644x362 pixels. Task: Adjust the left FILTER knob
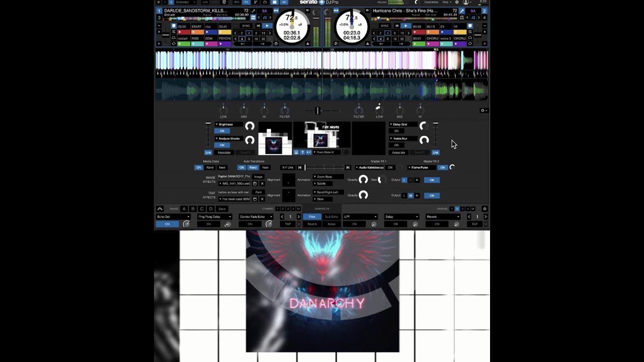pyautogui.click(x=284, y=109)
